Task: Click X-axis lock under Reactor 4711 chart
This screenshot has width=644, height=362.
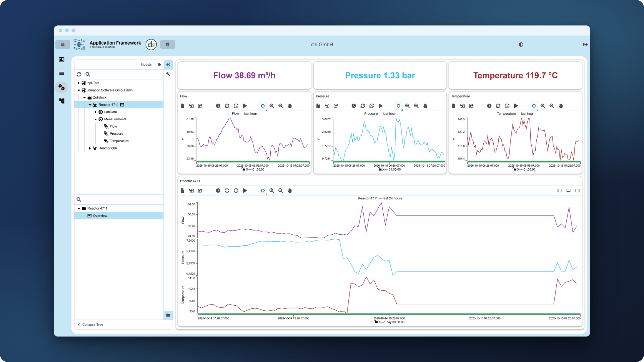Action: point(376,322)
